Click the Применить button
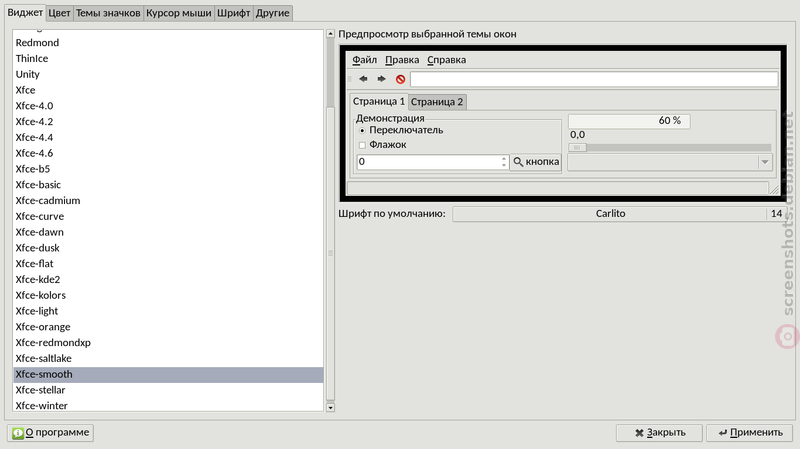The width and height of the screenshot is (800, 449). (x=749, y=433)
